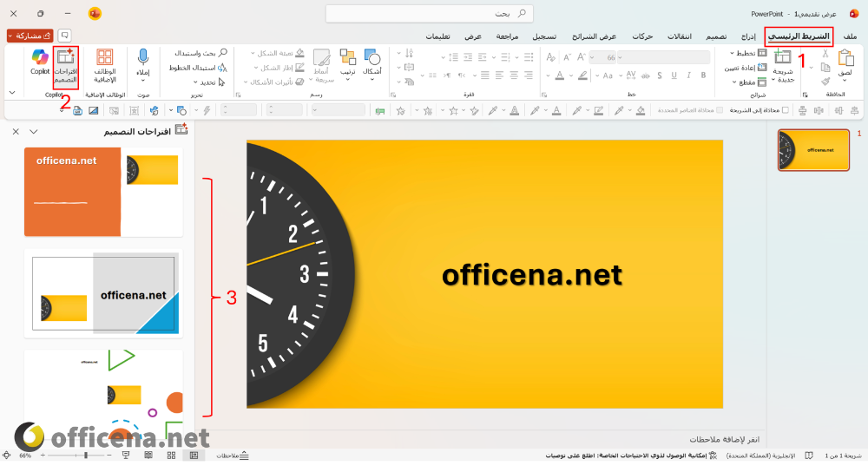
Task: Apply text shadow (S) formatting
Action: 660,75
